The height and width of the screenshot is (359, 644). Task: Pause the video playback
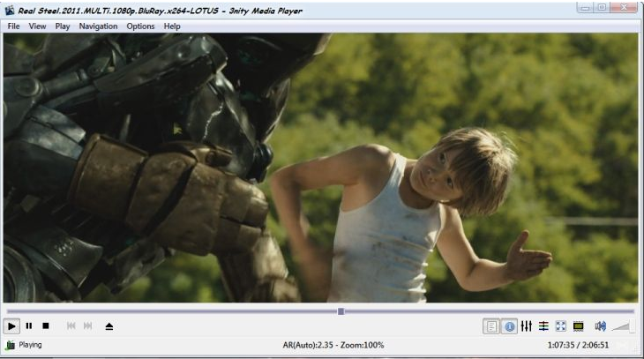click(29, 326)
